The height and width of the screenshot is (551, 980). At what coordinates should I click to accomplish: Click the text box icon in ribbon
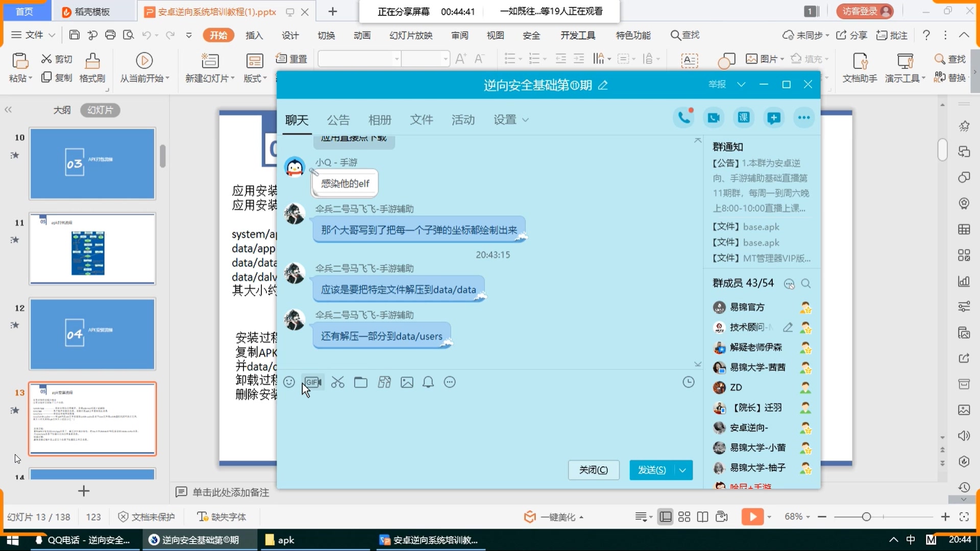click(x=690, y=61)
